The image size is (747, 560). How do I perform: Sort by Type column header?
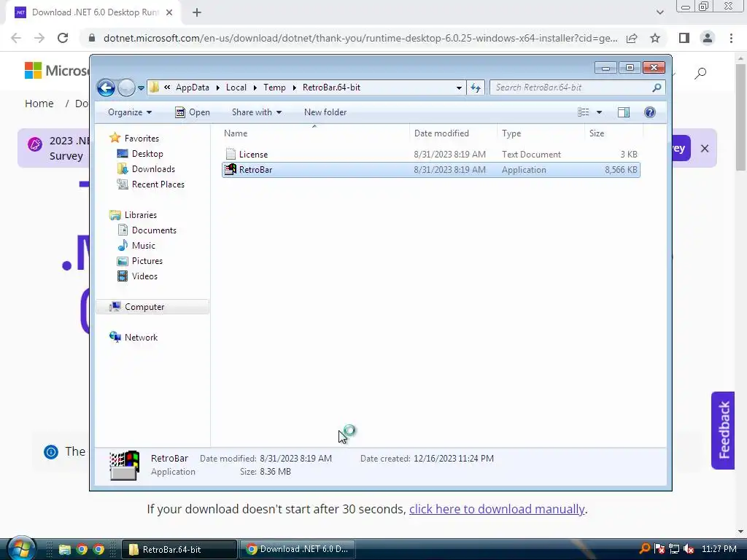(x=541, y=133)
